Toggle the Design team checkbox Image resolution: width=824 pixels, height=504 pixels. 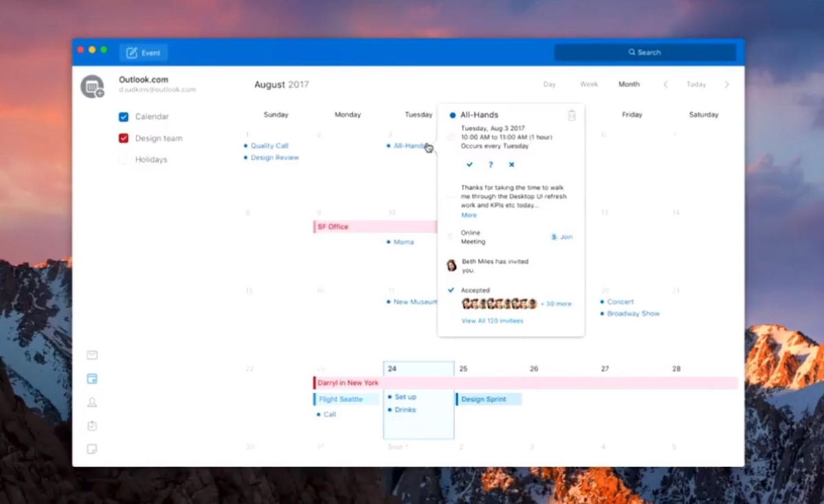click(124, 138)
